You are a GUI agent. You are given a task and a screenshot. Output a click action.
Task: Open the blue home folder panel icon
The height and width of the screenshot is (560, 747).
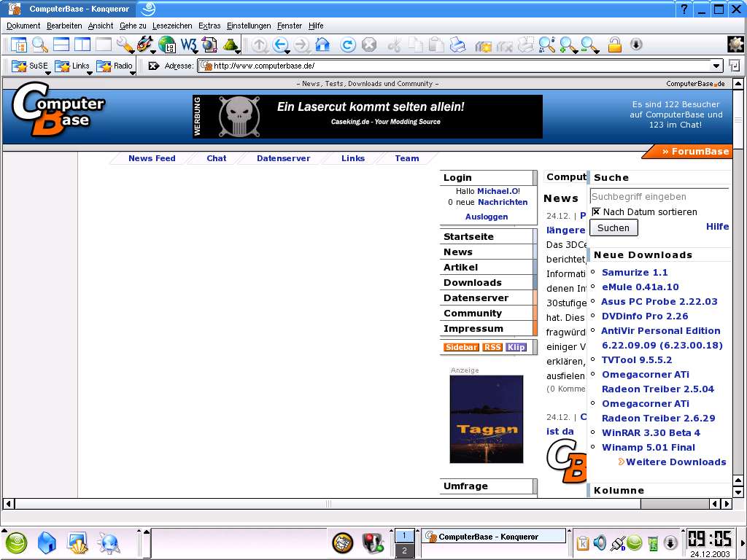coord(47,543)
